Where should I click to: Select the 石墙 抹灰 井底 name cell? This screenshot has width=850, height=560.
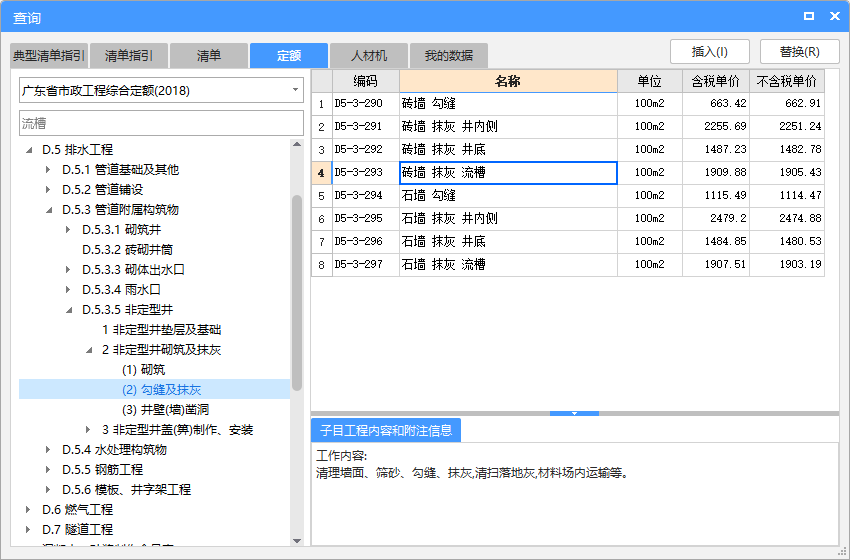click(508, 242)
